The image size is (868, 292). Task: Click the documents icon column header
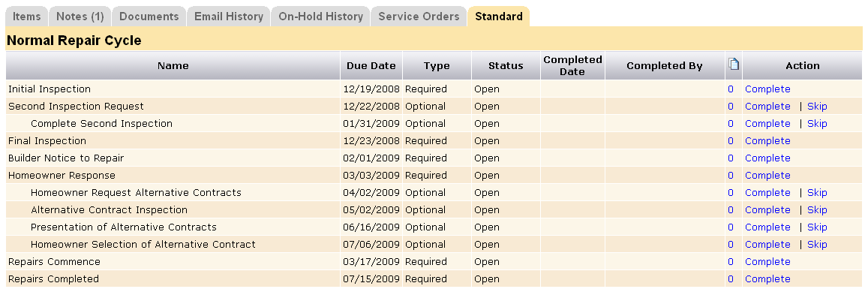tap(734, 65)
